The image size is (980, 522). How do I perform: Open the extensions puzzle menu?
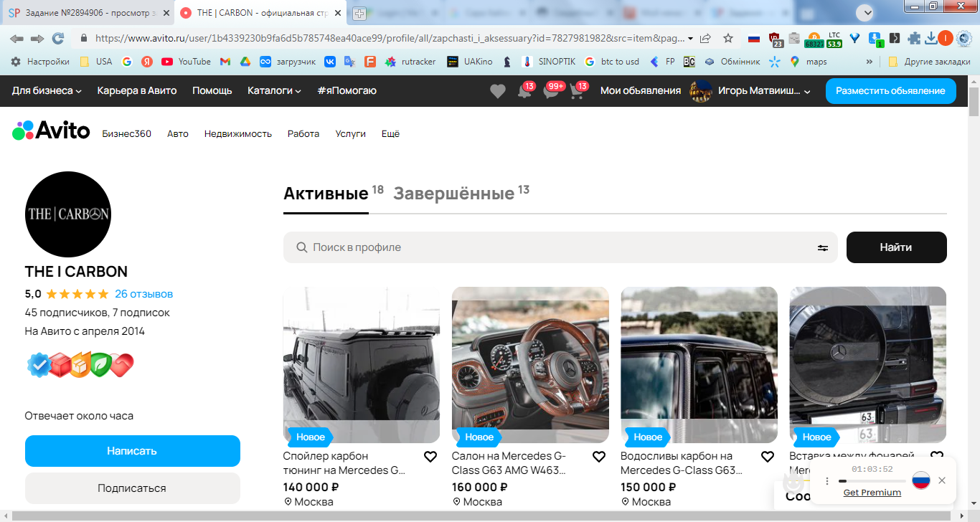914,39
